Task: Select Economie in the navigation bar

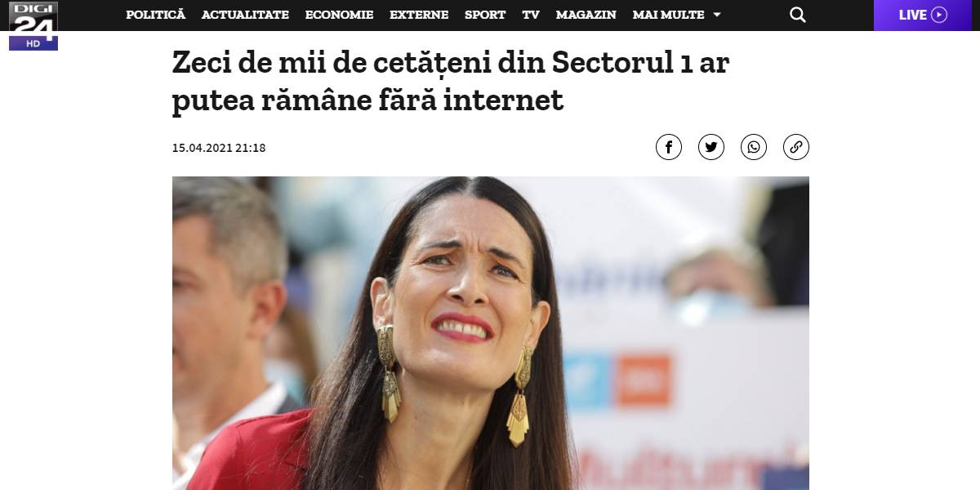Action: pyautogui.click(x=339, y=15)
